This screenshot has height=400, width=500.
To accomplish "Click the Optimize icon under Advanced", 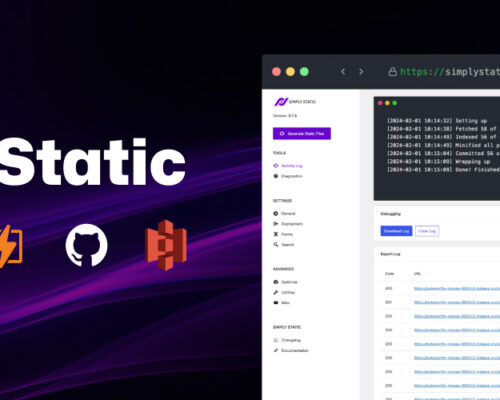I will click(x=276, y=282).
